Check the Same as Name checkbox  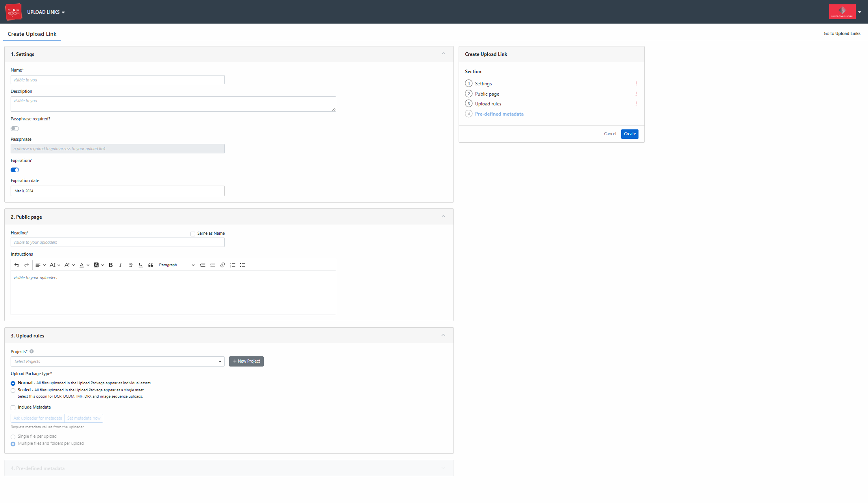click(x=193, y=234)
